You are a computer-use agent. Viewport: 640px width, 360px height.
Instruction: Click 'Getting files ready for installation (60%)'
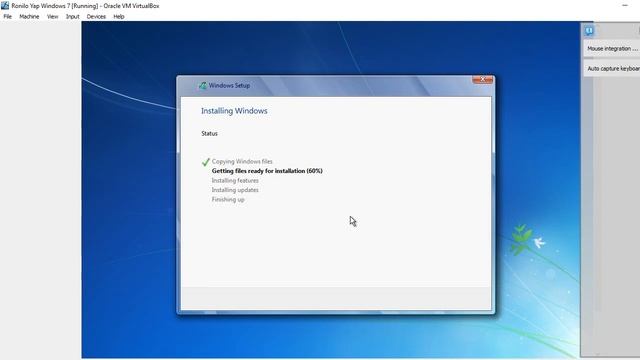pos(267,171)
